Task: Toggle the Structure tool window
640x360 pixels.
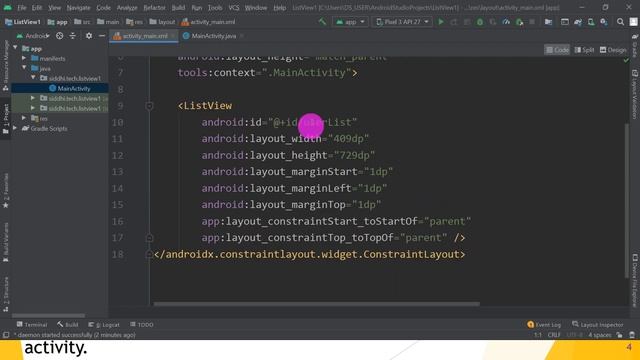Action: point(6,294)
